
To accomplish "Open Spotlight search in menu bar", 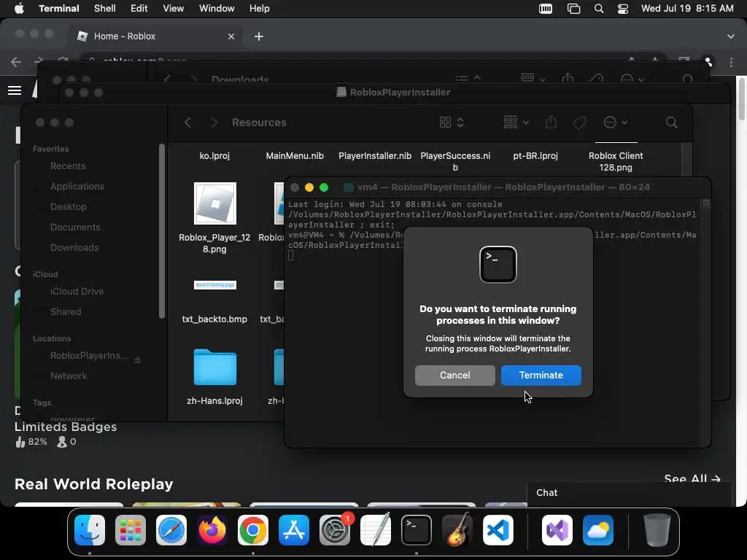I will pos(599,9).
